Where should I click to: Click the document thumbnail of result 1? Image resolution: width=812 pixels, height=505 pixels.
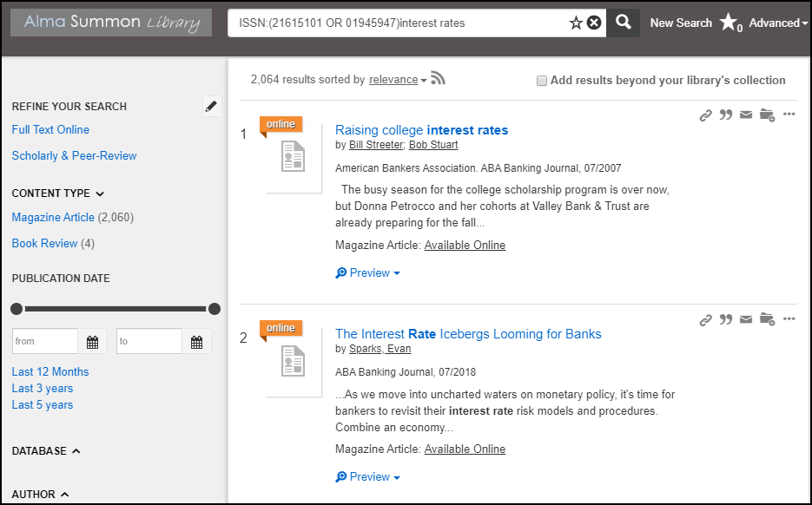(x=294, y=157)
